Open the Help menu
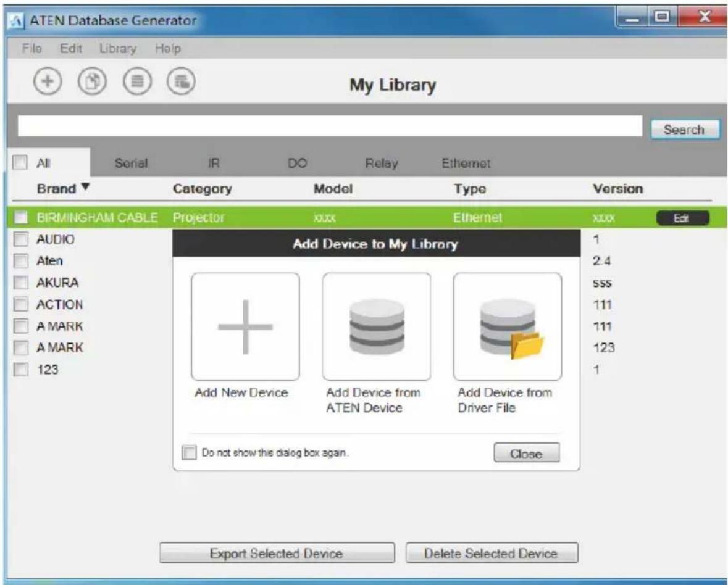Viewport: 728px width, 585px height. coord(168,49)
